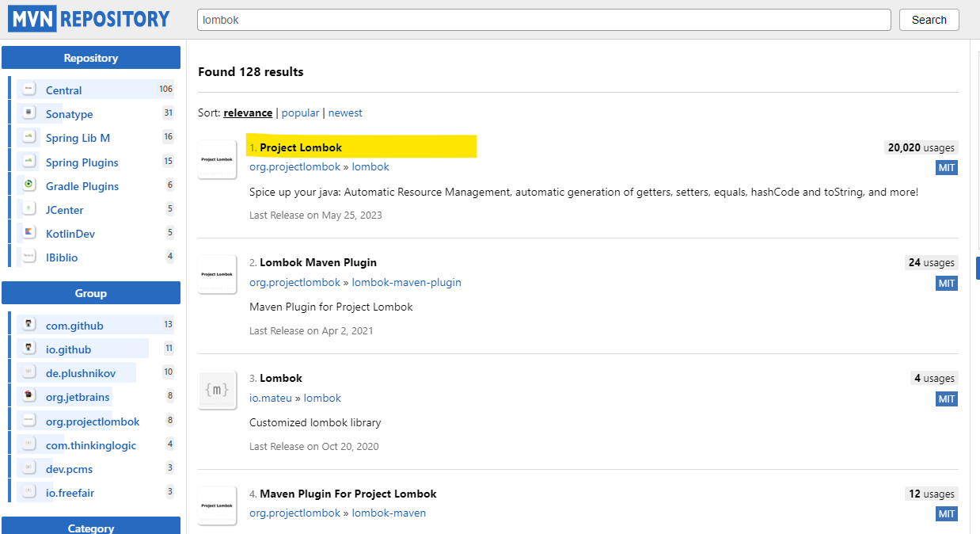Filter by com.thinkinglogic group
This screenshot has height=534, width=980.
[x=91, y=445]
